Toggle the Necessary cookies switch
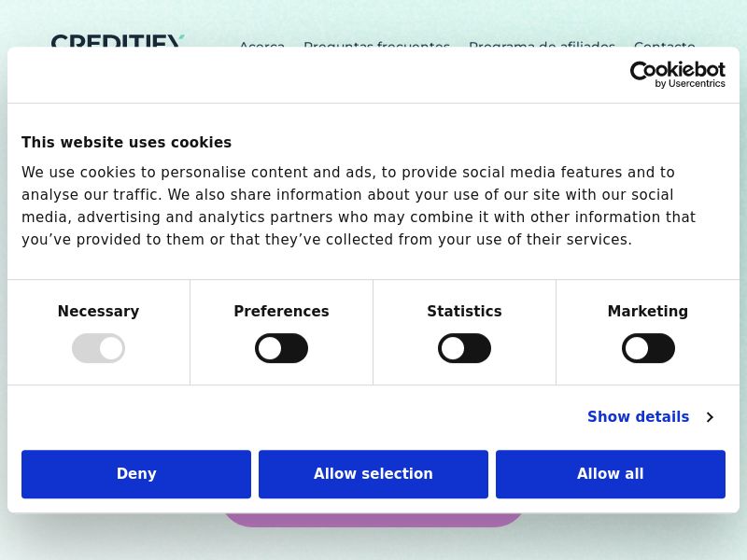This screenshot has height=560, width=747. 98,348
